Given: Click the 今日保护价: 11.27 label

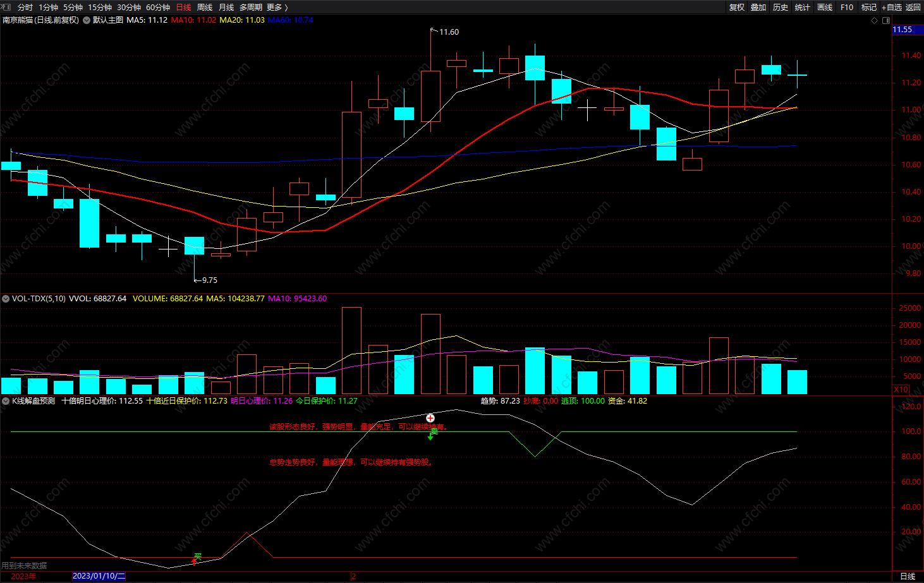Looking at the screenshot, I should (327, 401).
